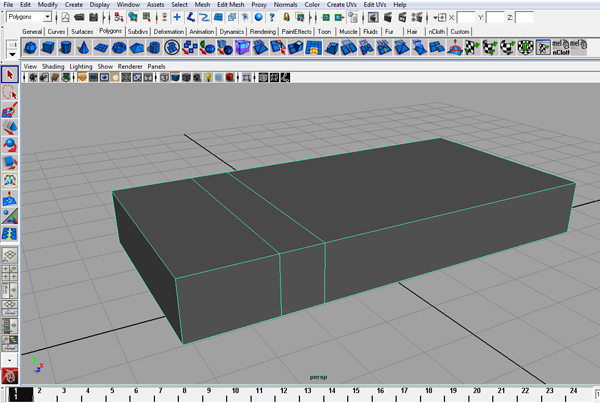Switch to the Custom shelf tab

point(459,32)
